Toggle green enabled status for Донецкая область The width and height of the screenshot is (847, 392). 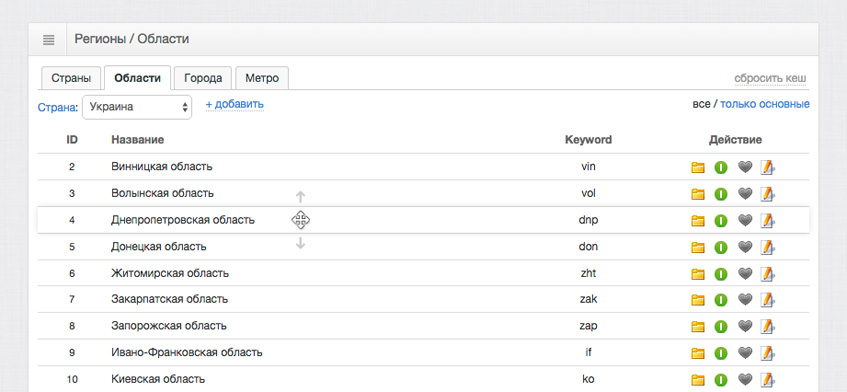[721, 247]
